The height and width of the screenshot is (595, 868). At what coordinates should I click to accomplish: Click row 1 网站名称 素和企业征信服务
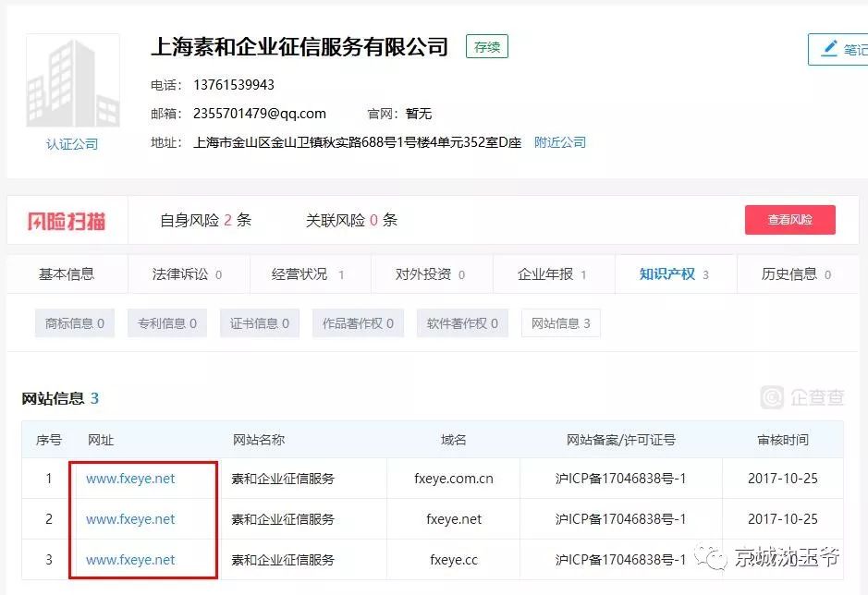[283, 479]
